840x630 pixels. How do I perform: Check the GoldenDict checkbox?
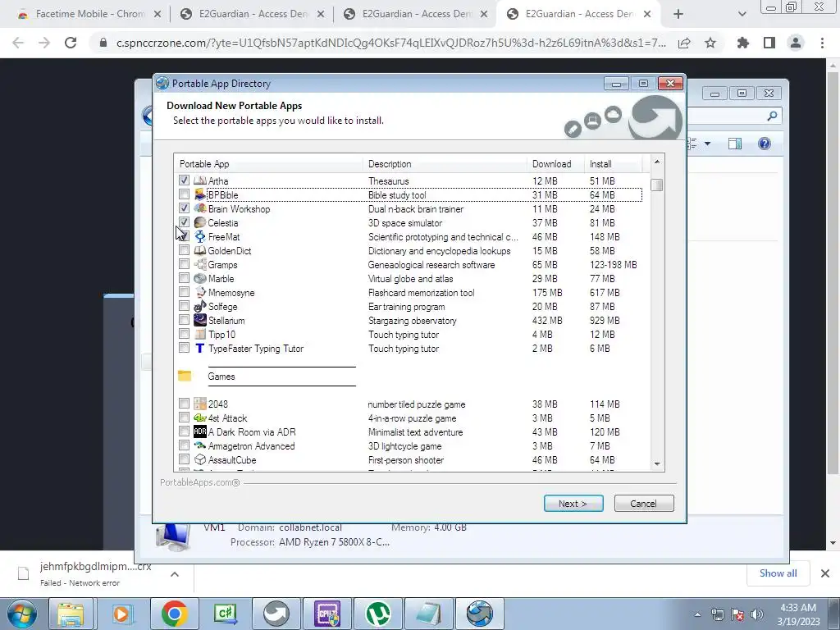pyautogui.click(x=184, y=249)
